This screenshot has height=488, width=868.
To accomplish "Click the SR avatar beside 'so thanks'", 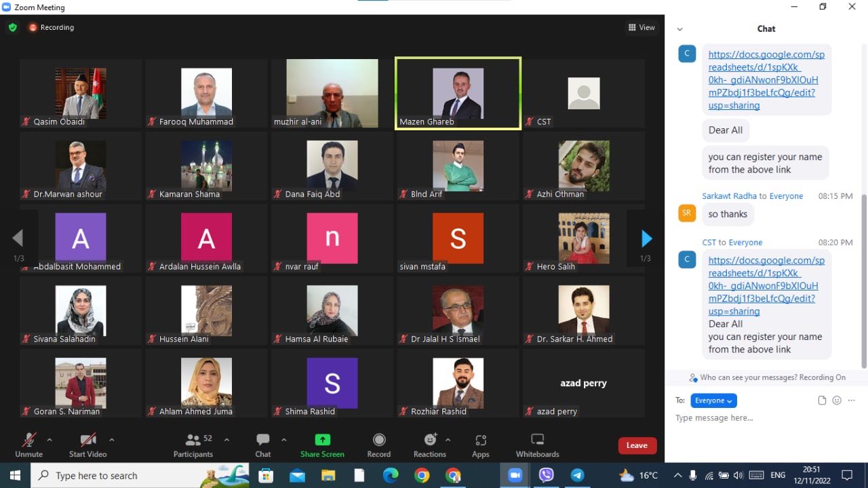I will coord(687,213).
